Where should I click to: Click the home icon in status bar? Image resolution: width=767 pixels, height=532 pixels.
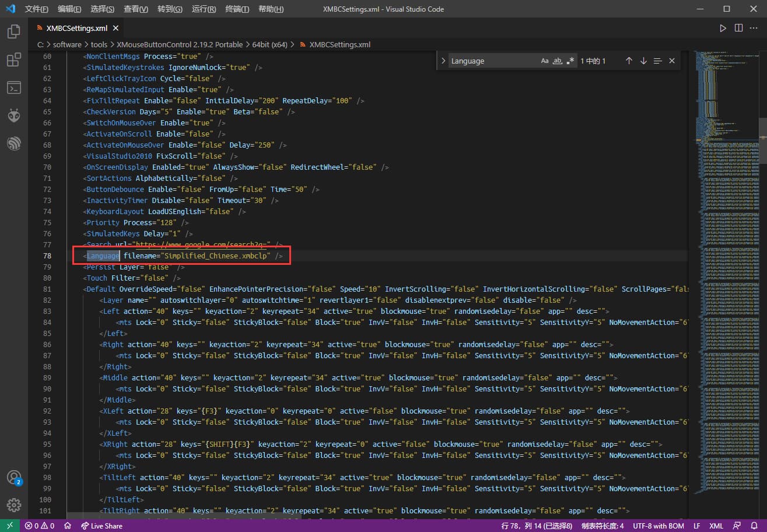[x=68, y=526]
